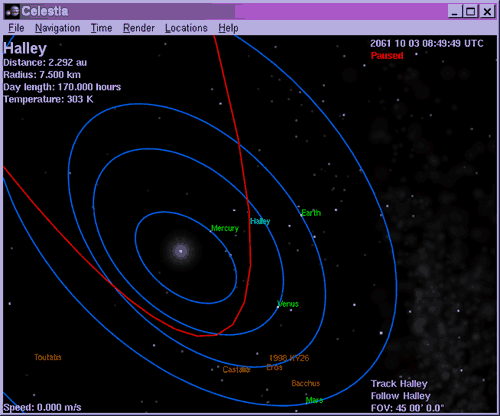
Task: Click the Day length: 170.000 hours line
Action: click(x=62, y=87)
